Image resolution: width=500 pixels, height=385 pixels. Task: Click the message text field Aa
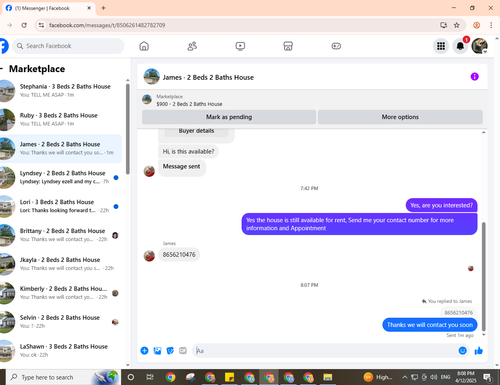pos(325,351)
